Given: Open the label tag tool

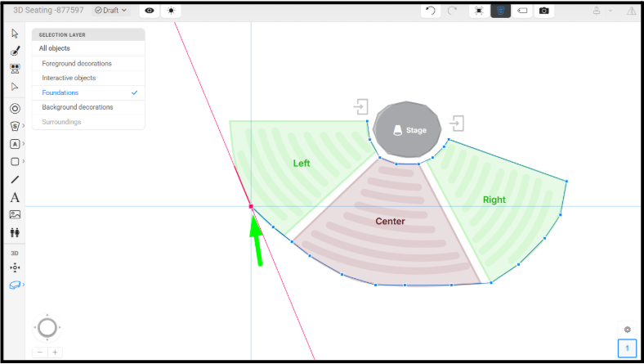Looking at the screenshot, I should (522, 11).
